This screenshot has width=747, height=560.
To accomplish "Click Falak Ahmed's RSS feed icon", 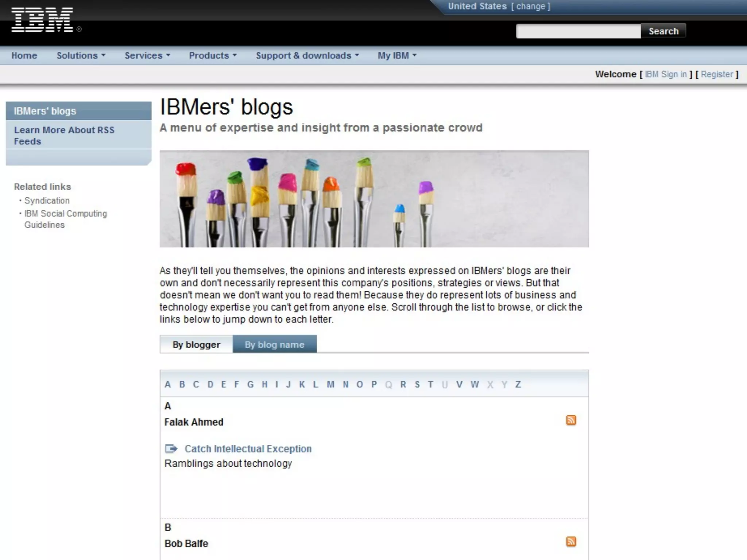I will click(571, 420).
